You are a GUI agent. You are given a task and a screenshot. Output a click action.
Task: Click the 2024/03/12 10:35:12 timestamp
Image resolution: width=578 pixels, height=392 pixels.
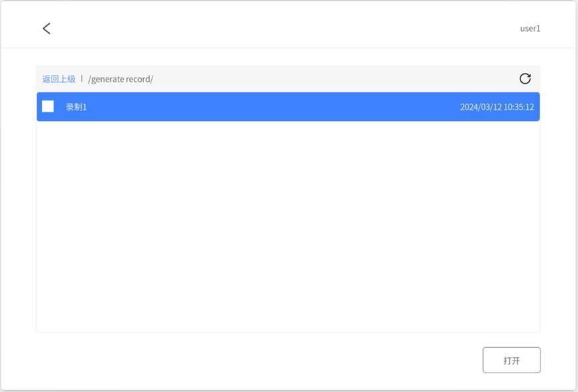(x=496, y=107)
